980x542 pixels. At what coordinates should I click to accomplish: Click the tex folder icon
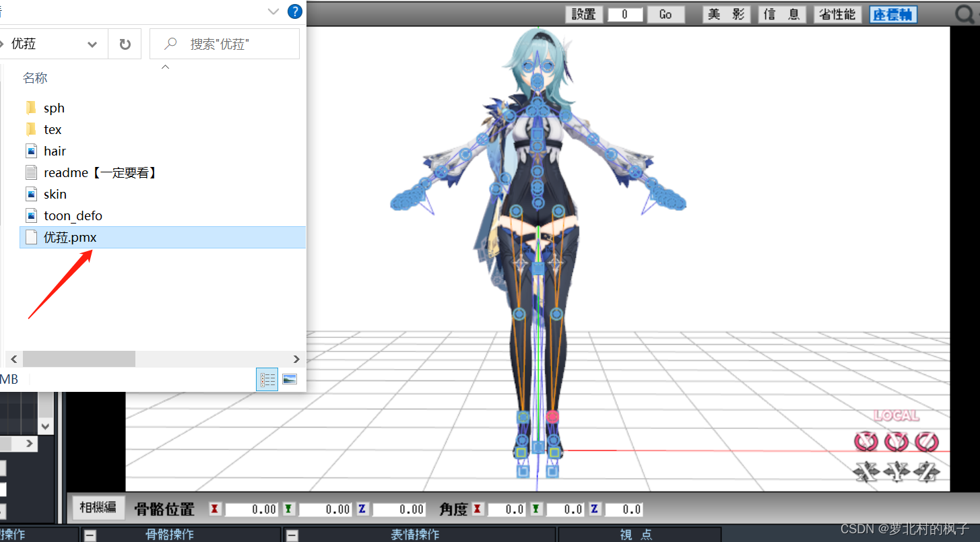pyautogui.click(x=31, y=129)
